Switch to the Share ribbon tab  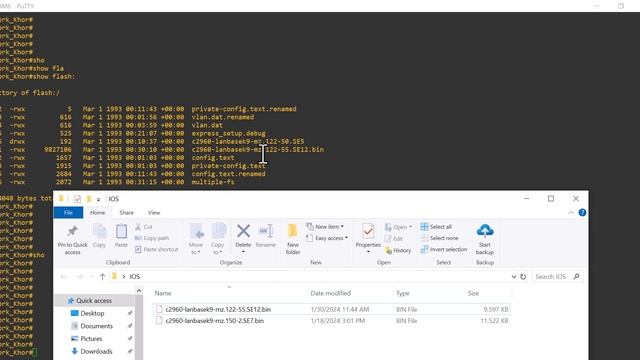(x=127, y=213)
